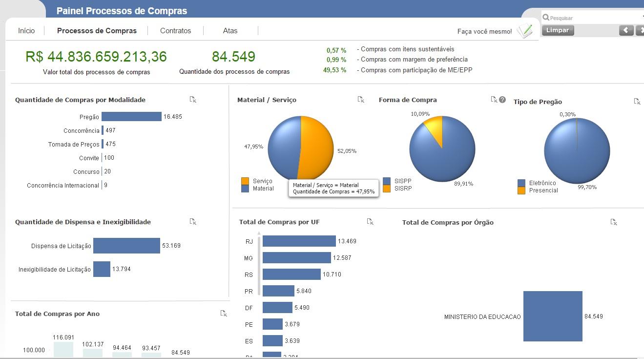Click the 94.464 year bar

pyautogui.click(x=122, y=355)
